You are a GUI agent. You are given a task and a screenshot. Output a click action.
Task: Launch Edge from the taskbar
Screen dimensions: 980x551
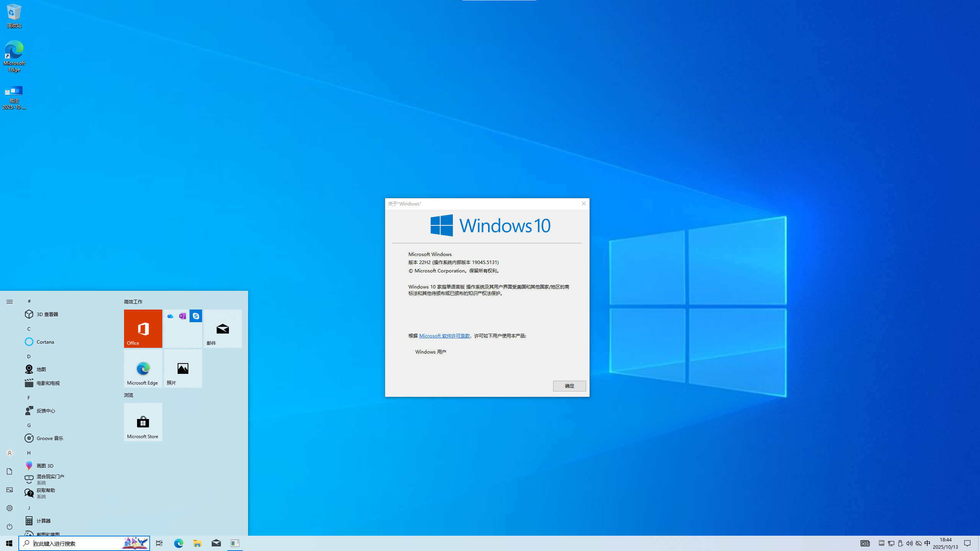pos(179,543)
